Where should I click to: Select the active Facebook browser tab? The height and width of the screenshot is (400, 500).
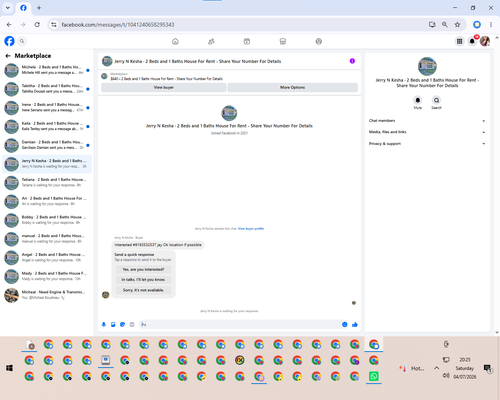pos(23,8)
